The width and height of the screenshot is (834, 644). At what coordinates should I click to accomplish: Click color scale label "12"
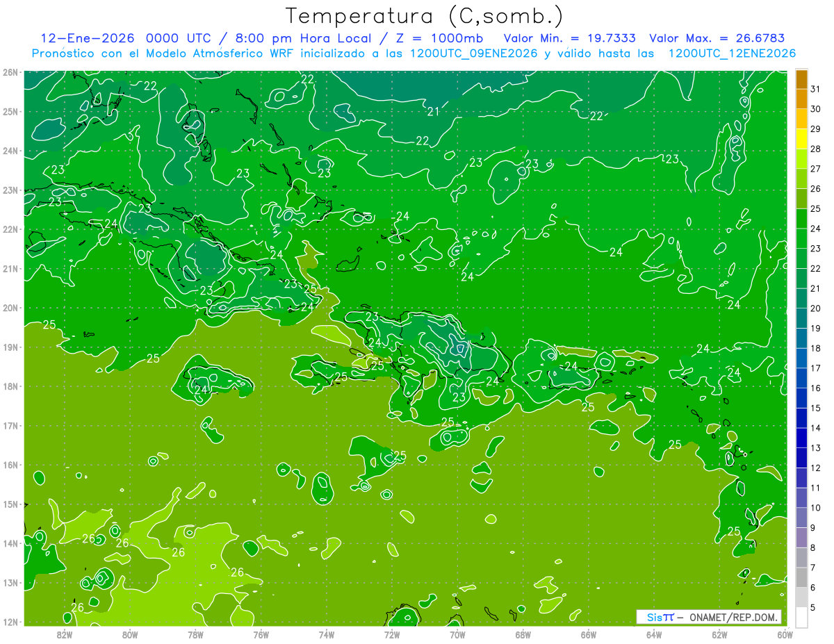pyautogui.click(x=816, y=468)
